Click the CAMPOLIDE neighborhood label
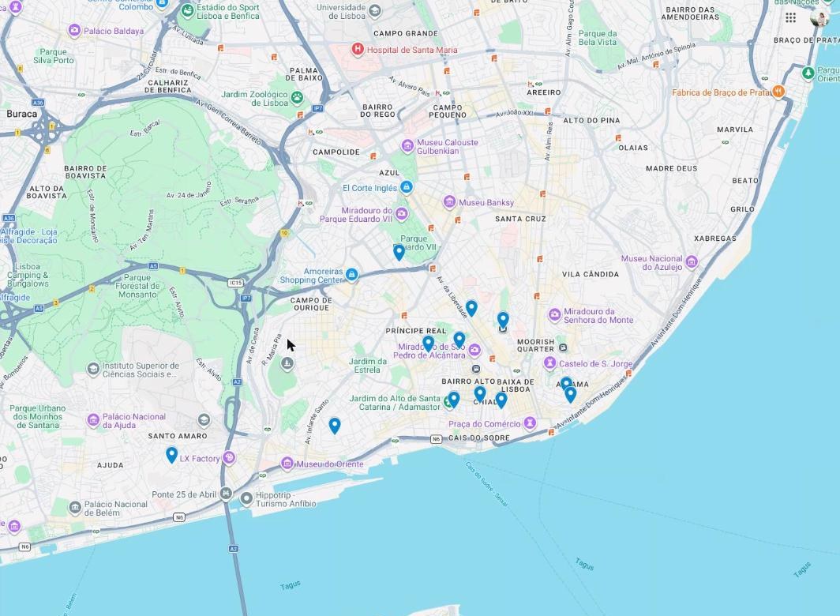 click(336, 152)
